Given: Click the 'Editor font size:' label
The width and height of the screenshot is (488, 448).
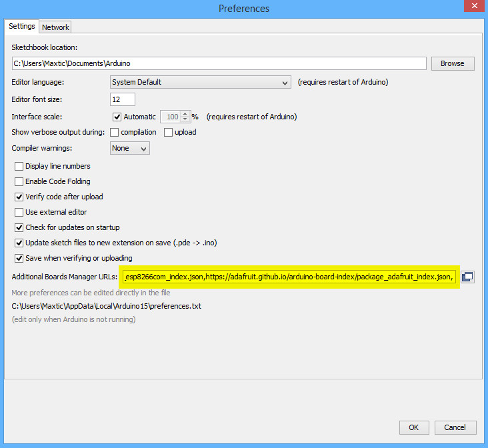Looking at the screenshot, I should click(37, 99).
